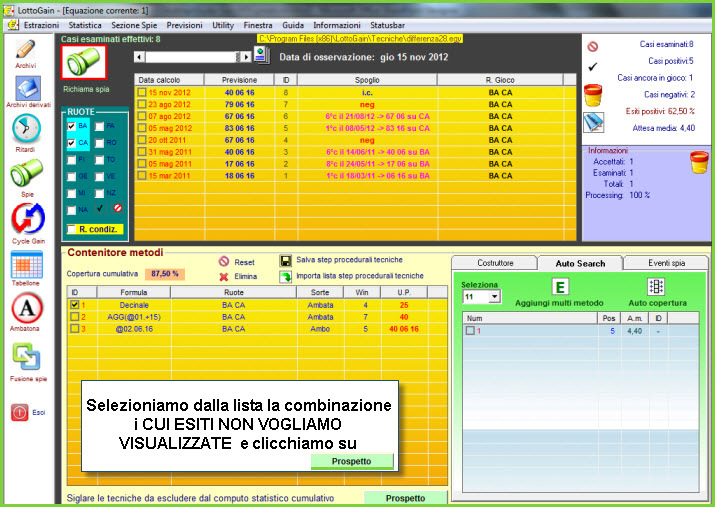Uncheck method 1 Decinale checkbox
The image size is (715, 507).
(74, 305)
